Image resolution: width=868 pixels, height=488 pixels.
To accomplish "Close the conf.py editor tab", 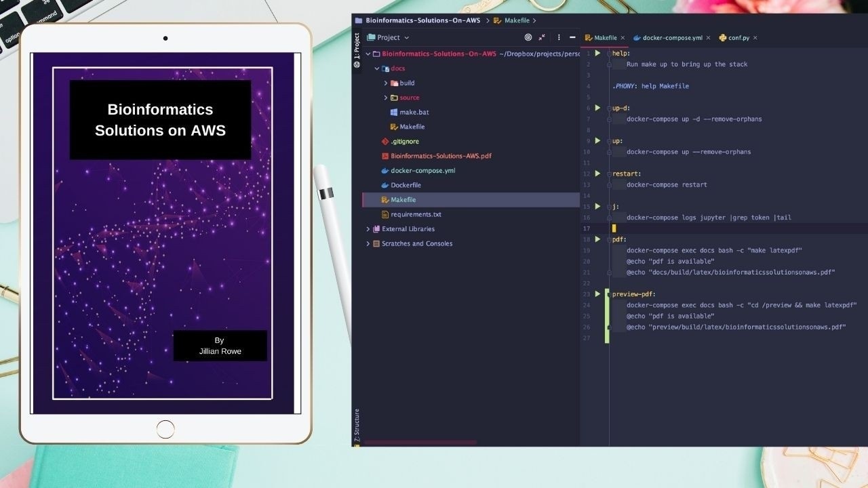I will click(x=755, y=38).
